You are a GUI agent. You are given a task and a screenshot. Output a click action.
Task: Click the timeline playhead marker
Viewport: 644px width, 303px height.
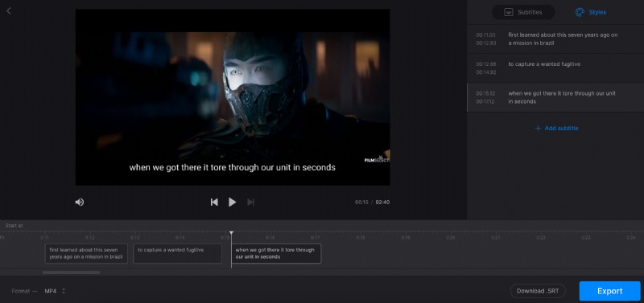click(231, 233)
